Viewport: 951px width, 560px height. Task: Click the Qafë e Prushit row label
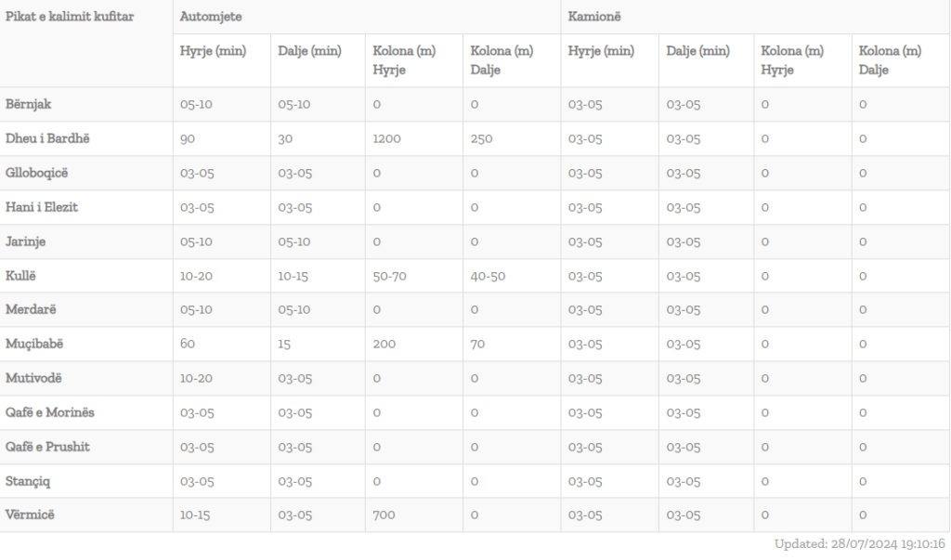pos(47,447)
